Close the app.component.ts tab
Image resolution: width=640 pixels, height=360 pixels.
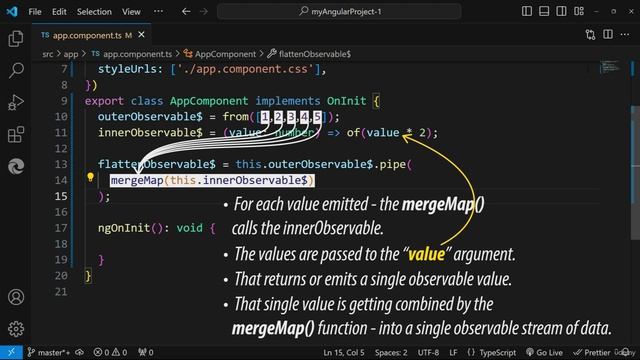(141, 35)
